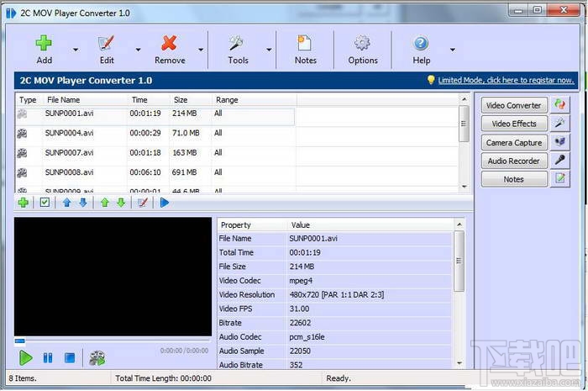The width and height of the screenshot is (588, 391).
Task: Select the Video Codec mpeg4 value
Action: [301, 281]
